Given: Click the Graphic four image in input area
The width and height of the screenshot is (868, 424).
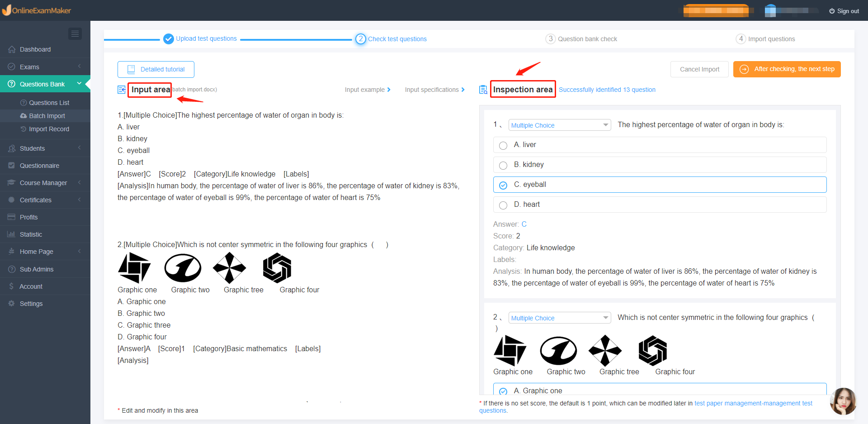Looking at the screenshot, I should click(277, 268).
